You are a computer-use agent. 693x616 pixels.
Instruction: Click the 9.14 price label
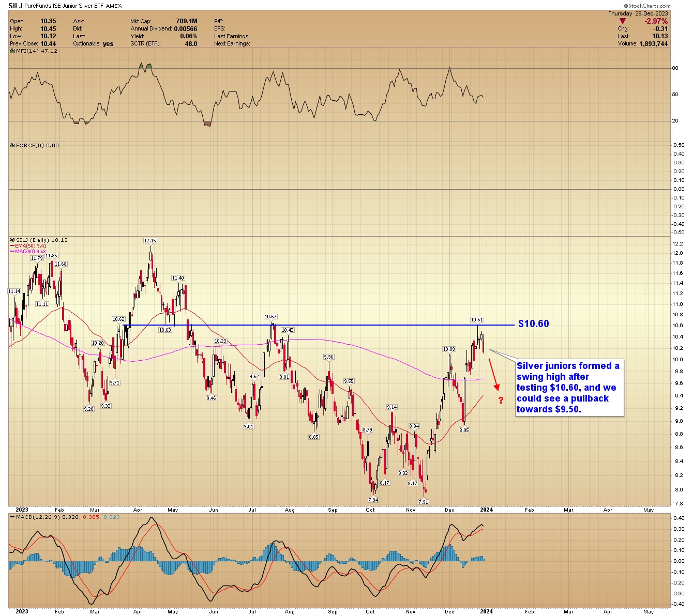(x=391, y=408)
